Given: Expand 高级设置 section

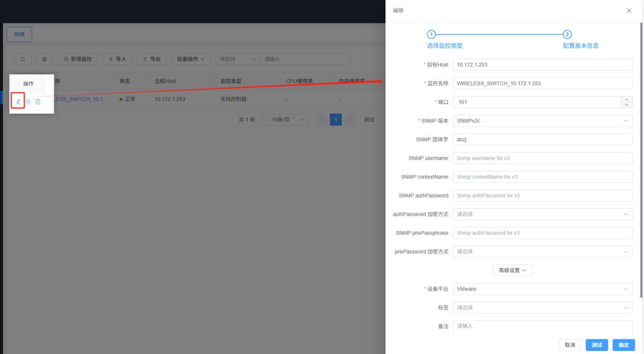Looking at the screenshot, I should pos(512,270).
